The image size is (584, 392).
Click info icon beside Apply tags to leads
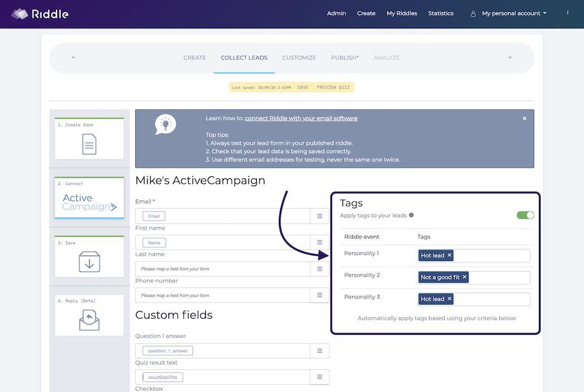tap(411, 215)
